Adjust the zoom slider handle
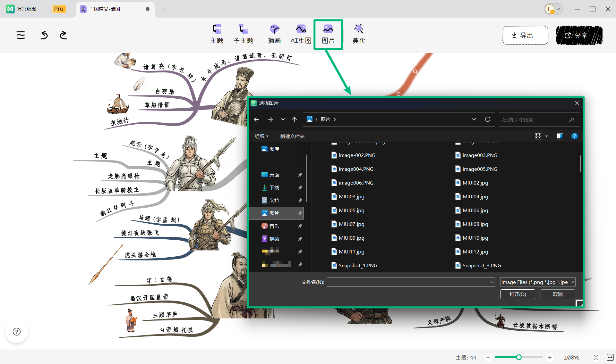 519,357
